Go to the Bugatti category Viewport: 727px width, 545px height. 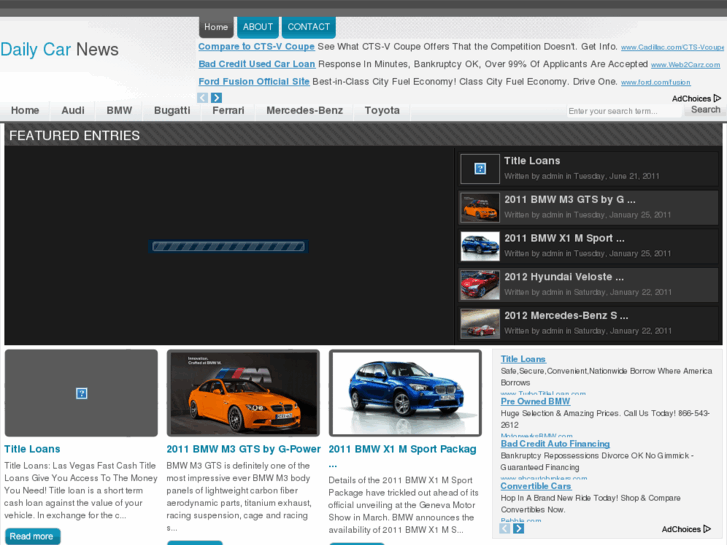tap(172, 111)
